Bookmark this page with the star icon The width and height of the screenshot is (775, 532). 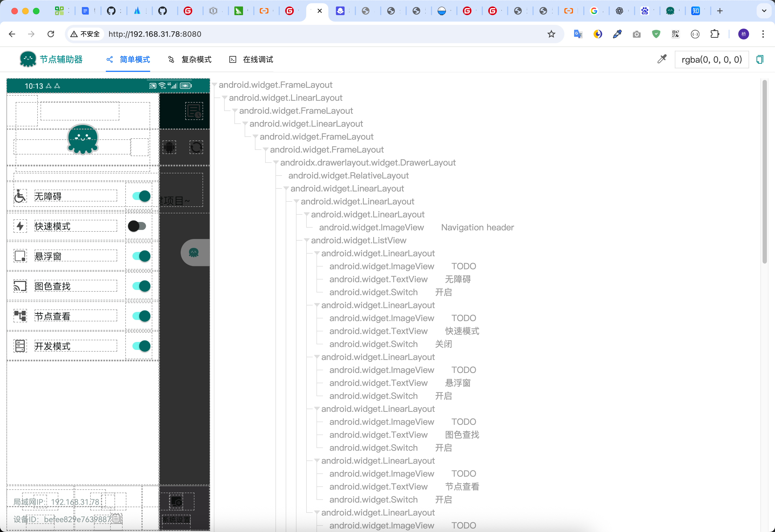click(551, 34)
